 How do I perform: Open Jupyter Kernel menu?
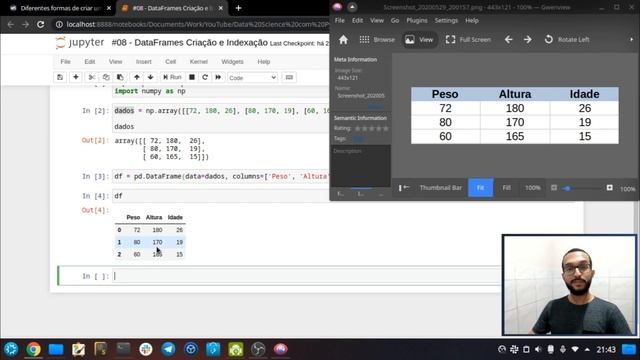[x=198, y=62]
